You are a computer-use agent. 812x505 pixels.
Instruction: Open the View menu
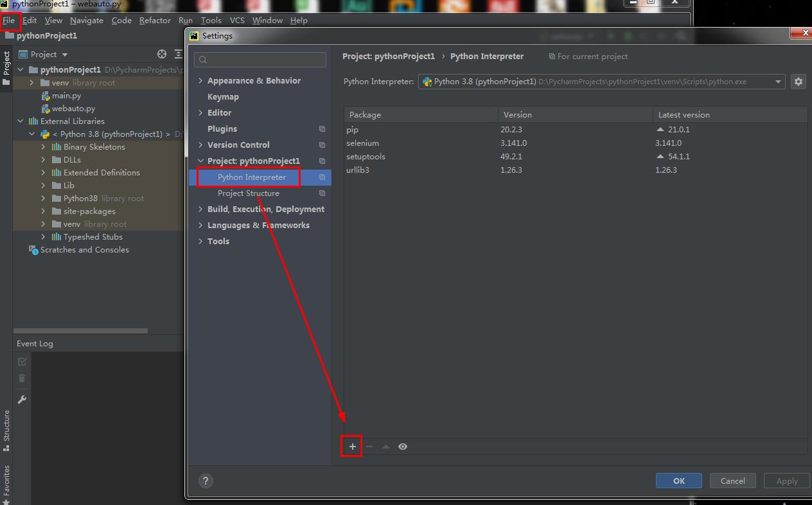click(x=53, y=20)
